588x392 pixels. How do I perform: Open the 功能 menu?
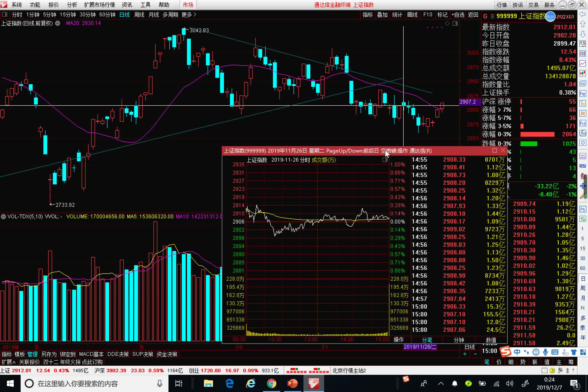[35, 5]
